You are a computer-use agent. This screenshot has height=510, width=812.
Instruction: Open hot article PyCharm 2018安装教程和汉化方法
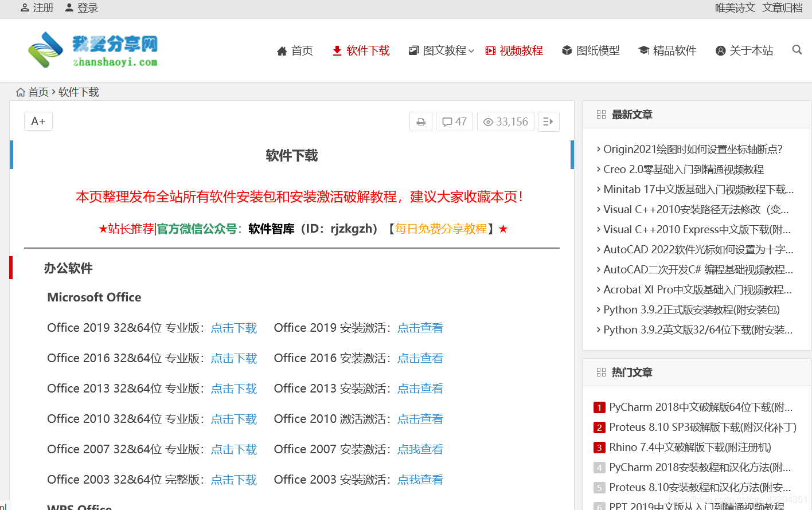tap(700, 467)
